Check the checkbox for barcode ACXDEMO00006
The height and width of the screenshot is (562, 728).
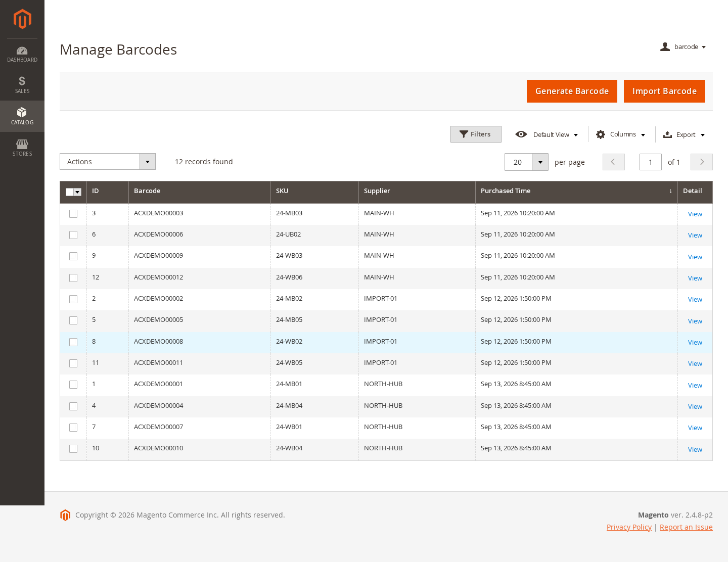point(73,235)
